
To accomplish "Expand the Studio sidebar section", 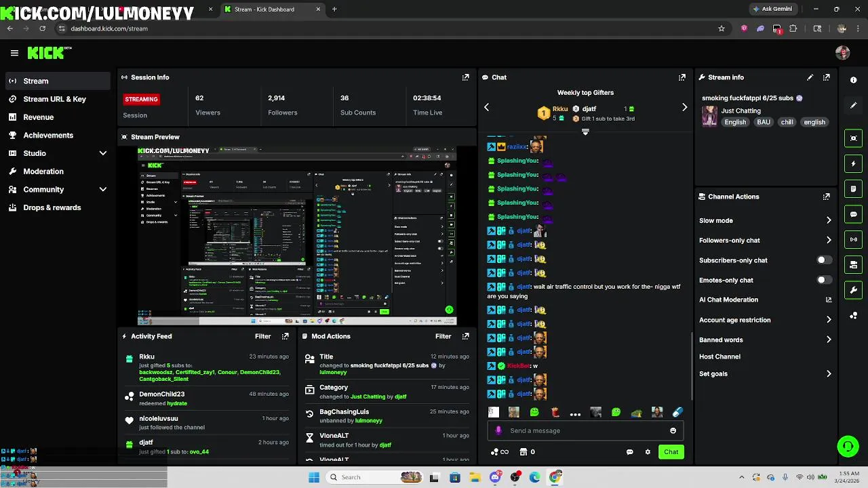I will (x=103, y=153).
